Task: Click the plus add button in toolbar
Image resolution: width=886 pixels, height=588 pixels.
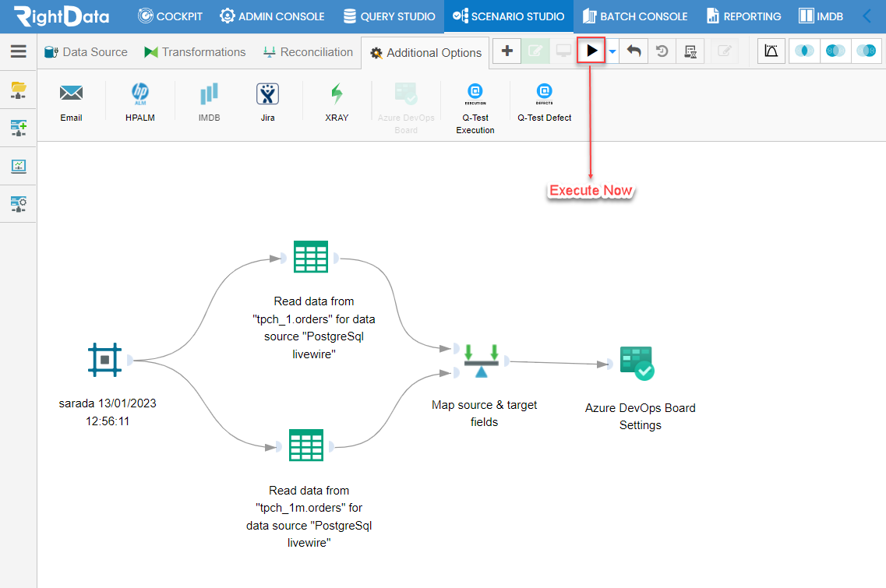Action: pyautogui.click(x=507, y=51)
